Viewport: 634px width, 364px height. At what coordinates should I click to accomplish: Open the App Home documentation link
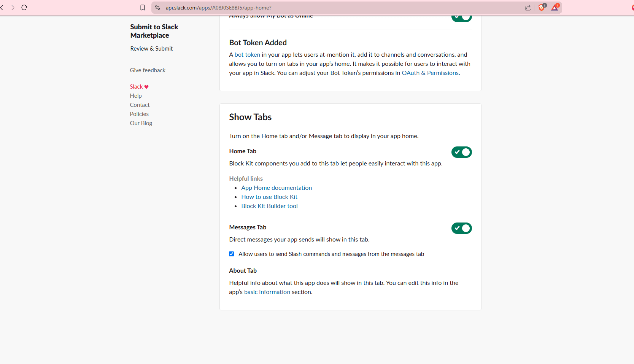[x=276, y=188]
